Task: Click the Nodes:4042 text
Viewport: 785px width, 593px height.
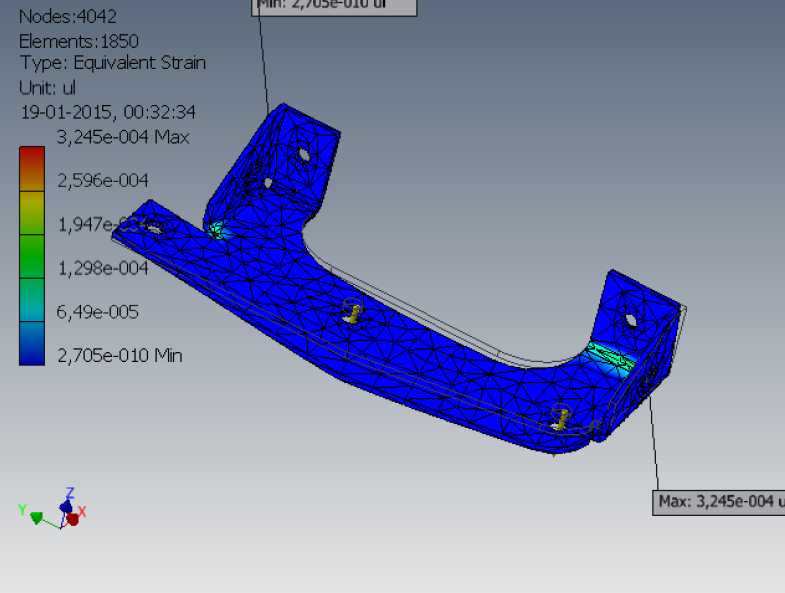Action: coord(68,17)
